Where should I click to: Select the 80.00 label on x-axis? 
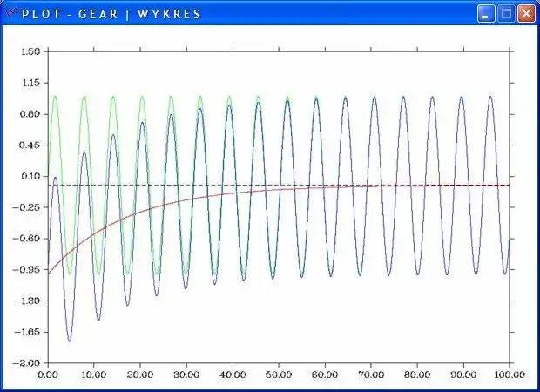417,375
